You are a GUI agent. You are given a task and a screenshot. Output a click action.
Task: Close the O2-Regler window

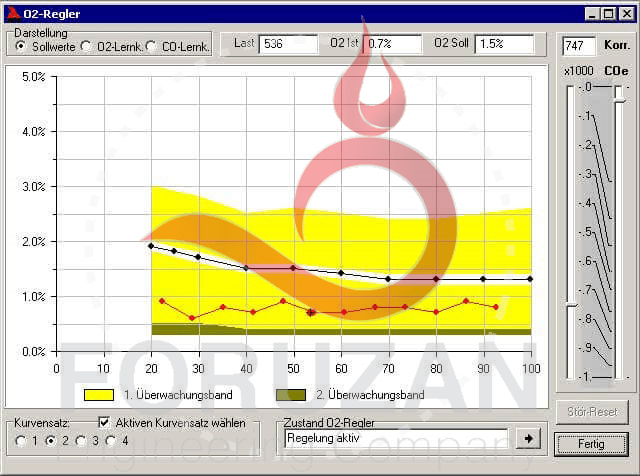point(627,14)
